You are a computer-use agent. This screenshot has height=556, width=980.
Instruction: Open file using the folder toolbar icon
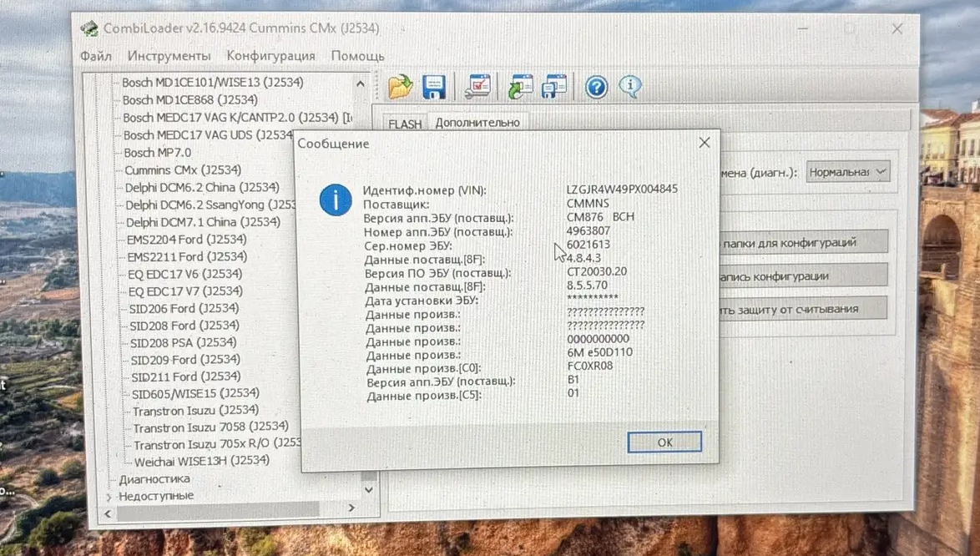click(x=400, y=87)
